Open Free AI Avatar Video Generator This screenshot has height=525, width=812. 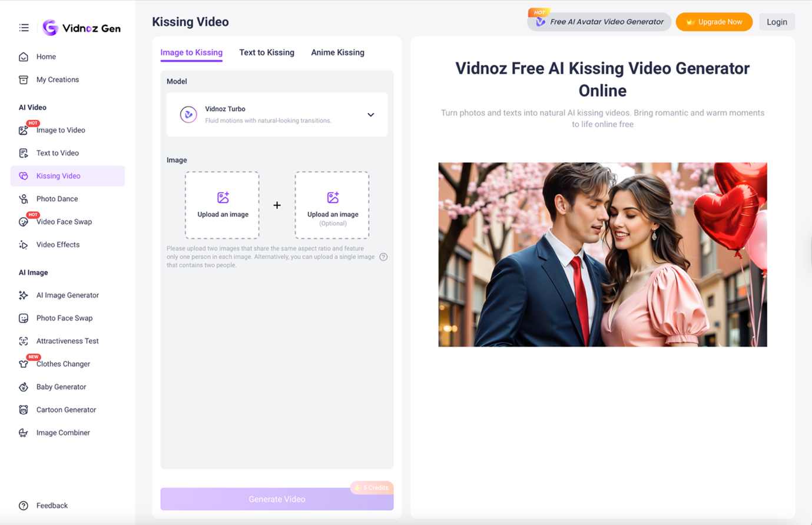coord(599,22)
